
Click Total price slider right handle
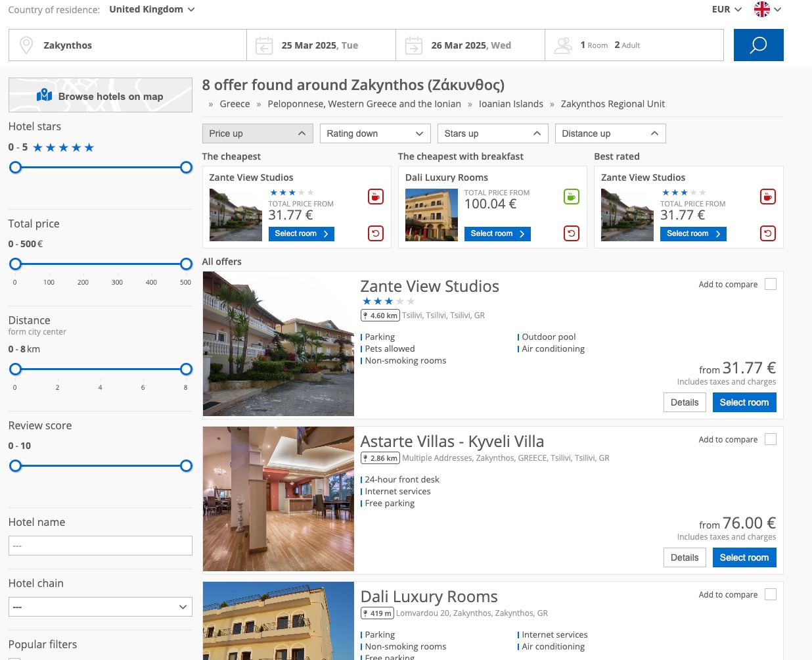tap(186, 264)
